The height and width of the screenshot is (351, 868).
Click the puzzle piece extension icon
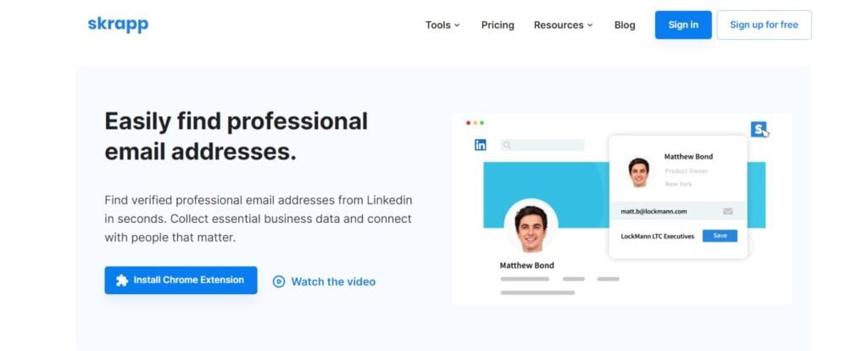(122, 281)
